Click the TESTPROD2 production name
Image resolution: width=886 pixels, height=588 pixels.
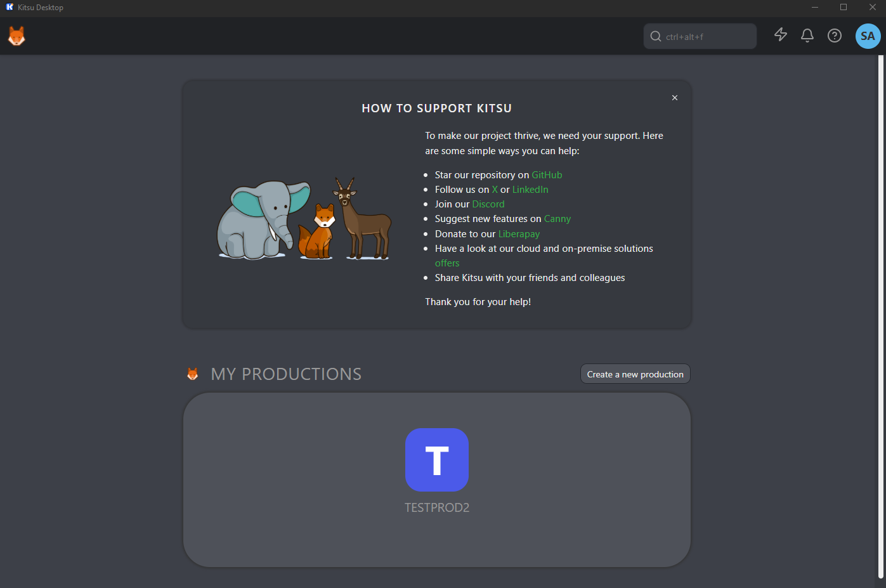coord(437,507)
